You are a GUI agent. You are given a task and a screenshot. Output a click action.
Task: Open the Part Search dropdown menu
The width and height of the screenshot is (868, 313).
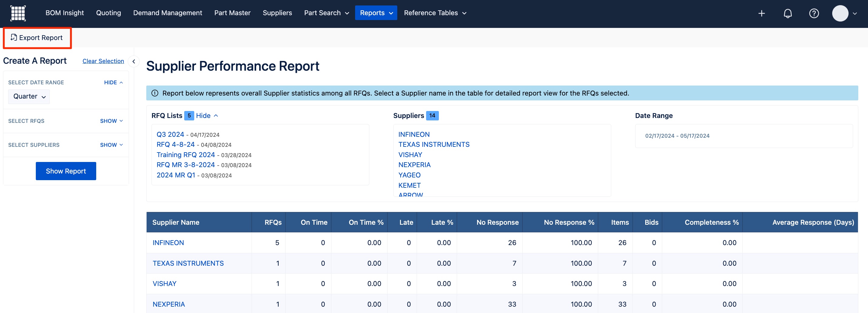pos(326,13)
